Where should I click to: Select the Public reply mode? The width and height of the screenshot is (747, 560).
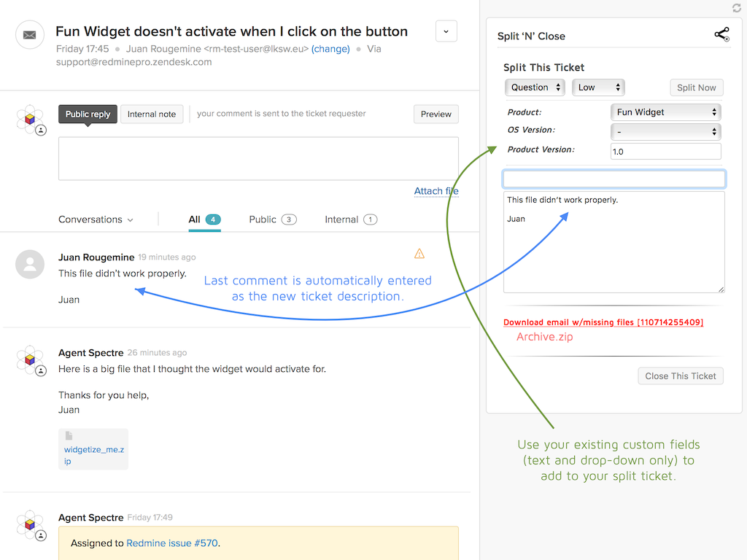[x=88, y=114]
